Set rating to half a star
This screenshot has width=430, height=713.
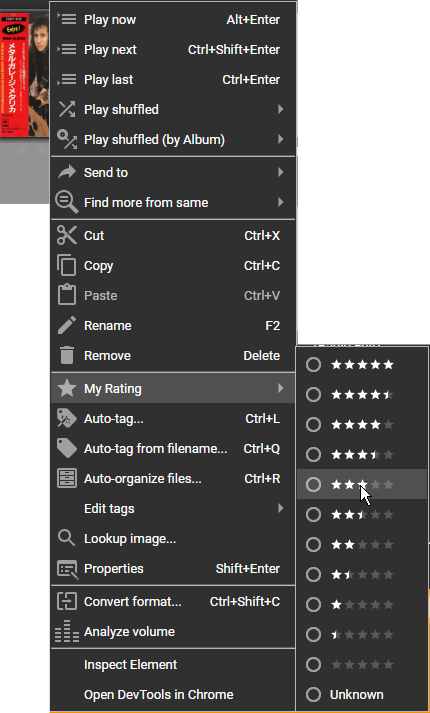(362, 635)
